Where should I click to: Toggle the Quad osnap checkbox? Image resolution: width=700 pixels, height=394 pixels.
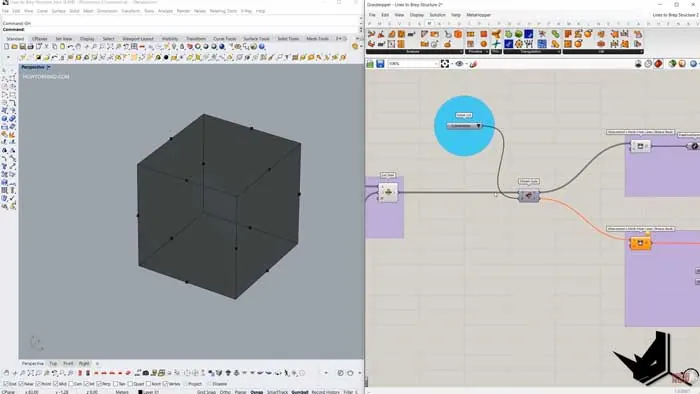(130, 384)
